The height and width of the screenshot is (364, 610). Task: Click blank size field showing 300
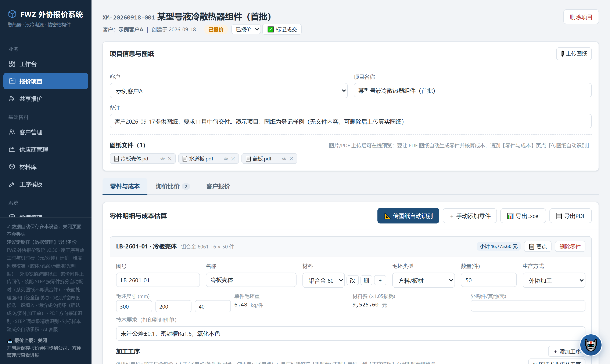tap(134, 306)
